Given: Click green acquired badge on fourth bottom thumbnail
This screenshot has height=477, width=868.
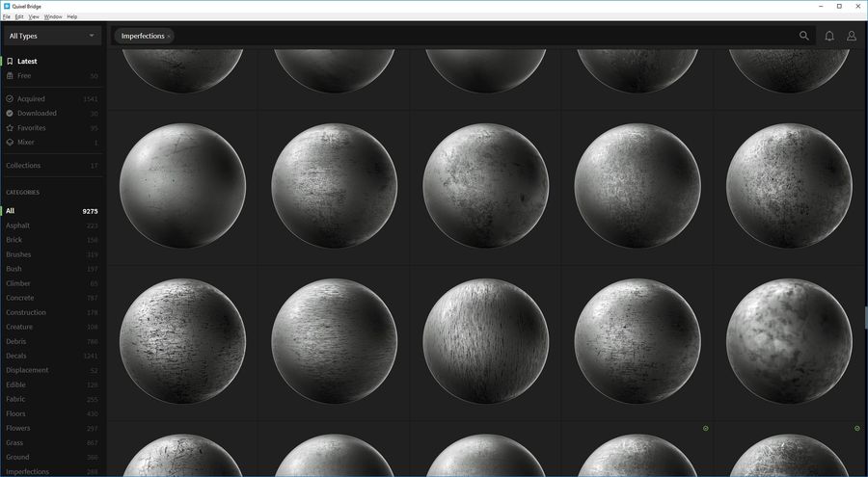Looking at the screenshot, I should pyautogui.click(x=705, y=428).
